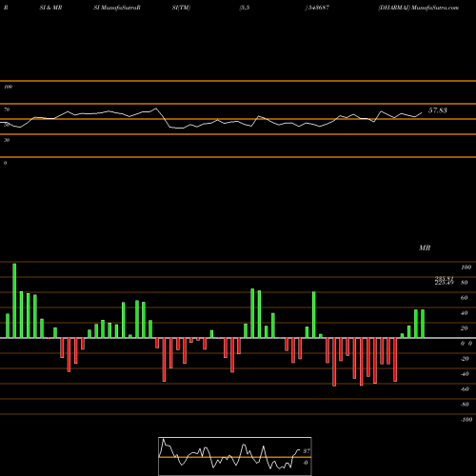Open the mini RSI overview chart thumbnail
The height and width of the screenshot is (476, 476).
coord(235,456)
